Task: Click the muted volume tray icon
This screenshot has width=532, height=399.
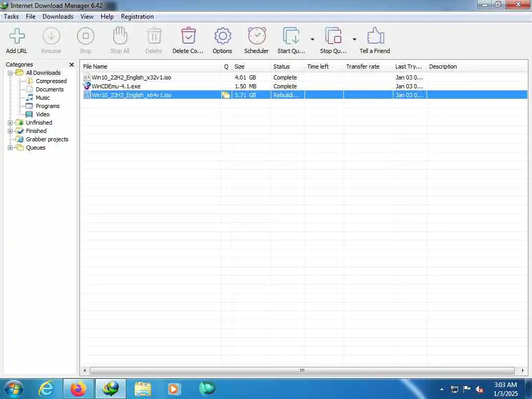Action: 480,390
